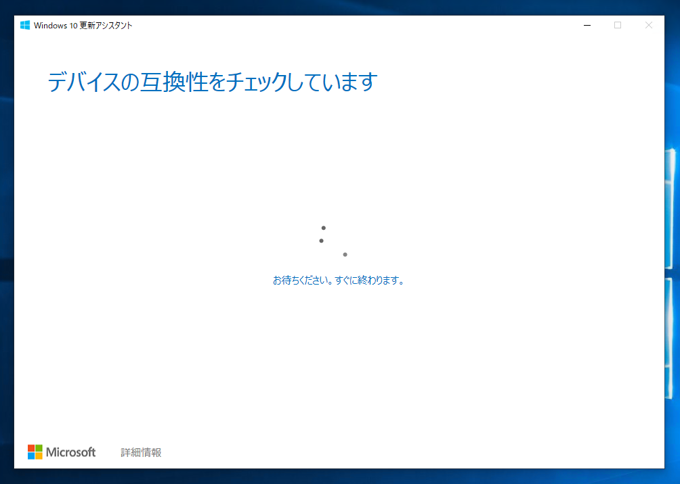The image size is (680, 484).
Task: Click the disabled maximize button
Action: click(618, 26)
